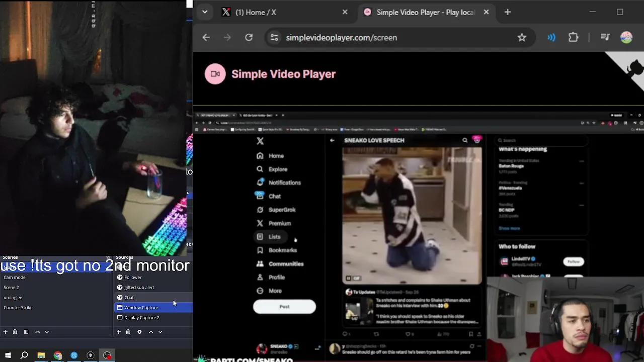The image size is (644, 362).
Task: Follow LindellTV in Who to follow
Action: pos(574,261)
